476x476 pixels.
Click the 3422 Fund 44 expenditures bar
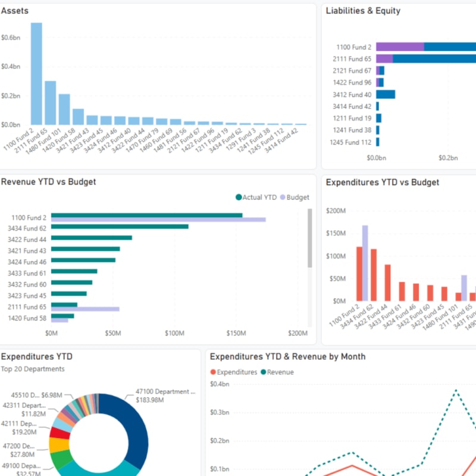pyautogui.click(x=388, y=283)
